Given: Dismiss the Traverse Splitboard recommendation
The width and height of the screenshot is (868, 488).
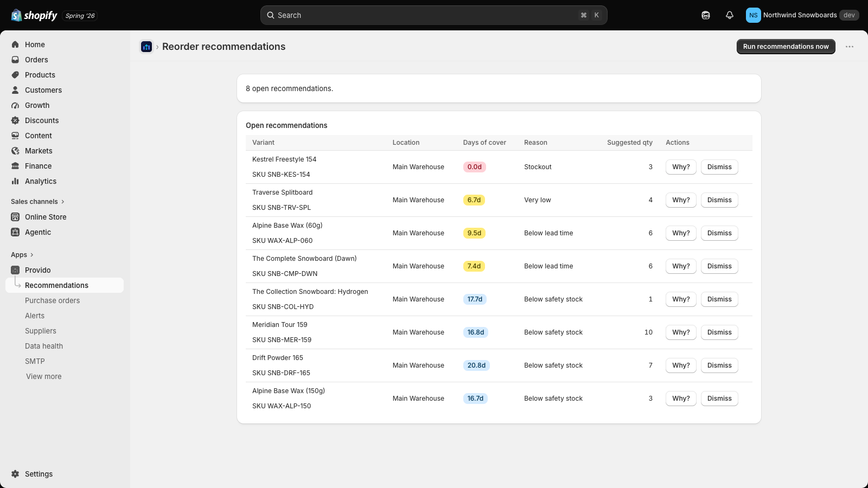Looking at the screenshot, I should [719, 200].
